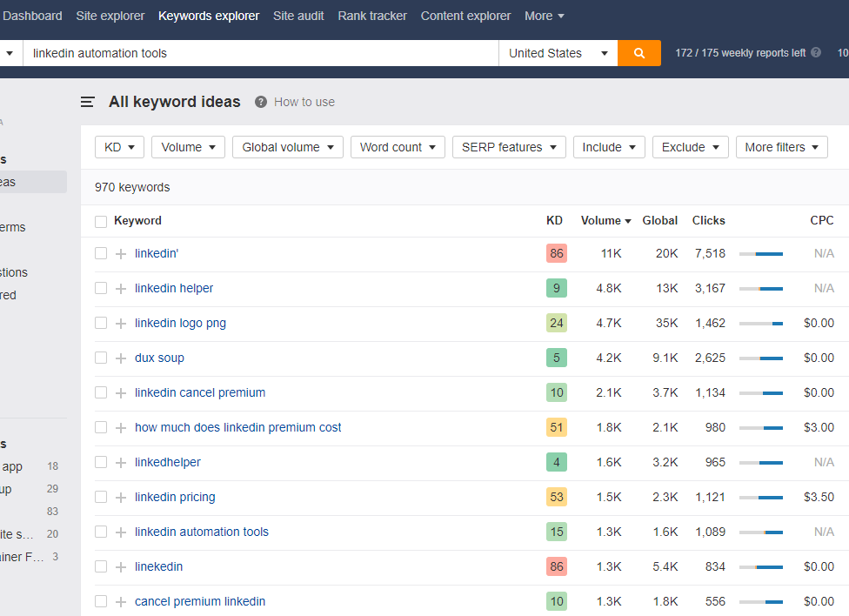Sort the table by Clicks column header

click(x=709, y=220)
